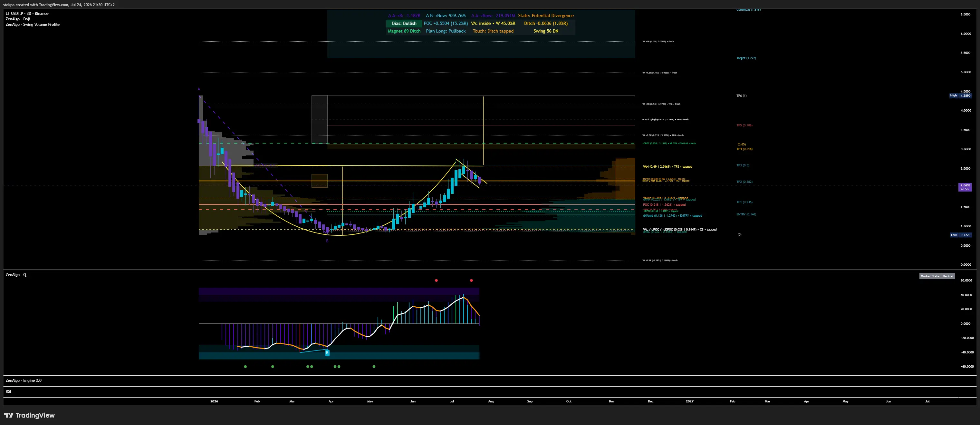980x425 pixels.
Task: Click the Target (1.272) level label
Action: 746,58
